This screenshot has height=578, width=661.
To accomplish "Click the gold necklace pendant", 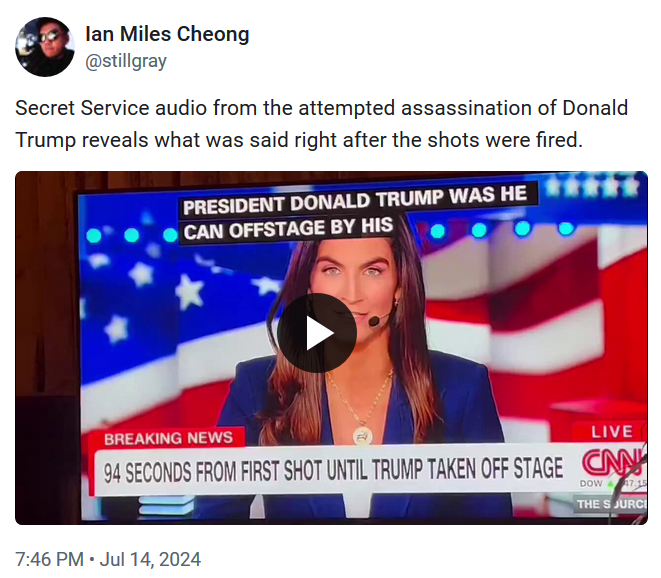I will point(363,436).
